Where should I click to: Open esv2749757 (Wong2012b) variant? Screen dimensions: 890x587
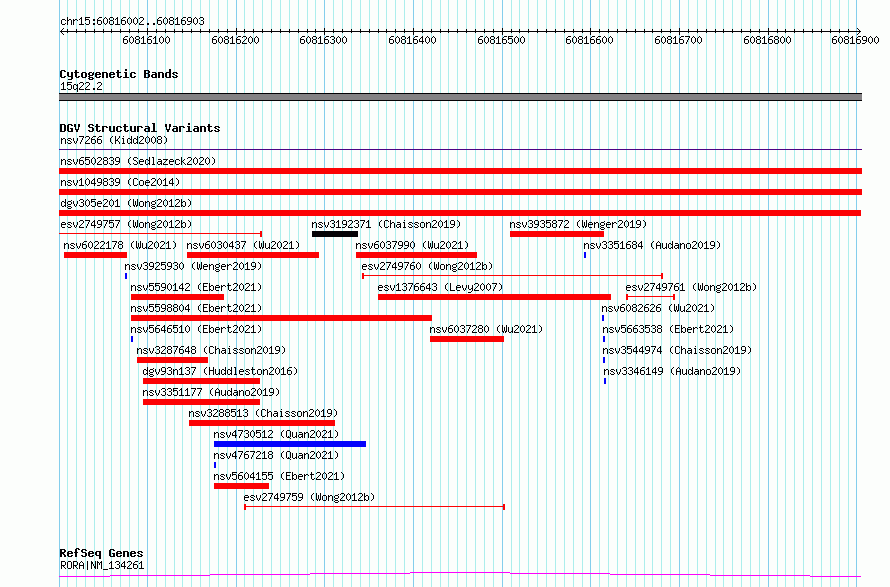126,224
